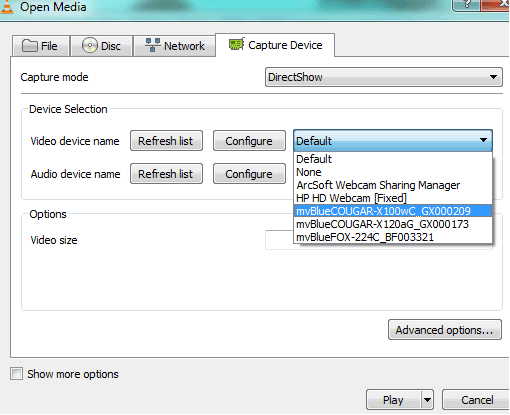Choose Default from the video device list
This screenshot has height=415, width=510.
(x=393, y=159)
